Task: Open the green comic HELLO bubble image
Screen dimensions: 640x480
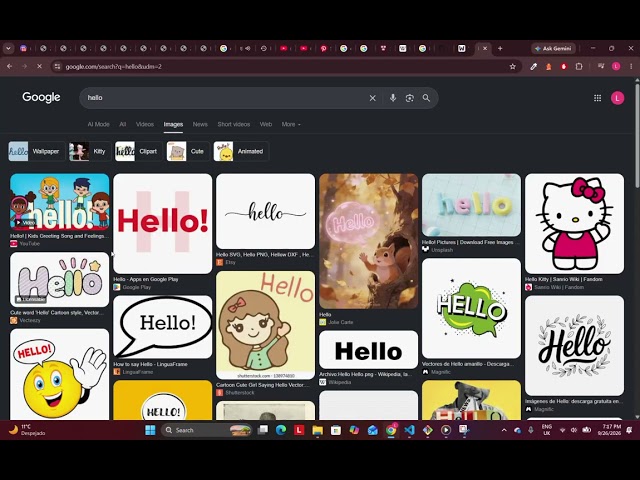Action: point(471,309)
